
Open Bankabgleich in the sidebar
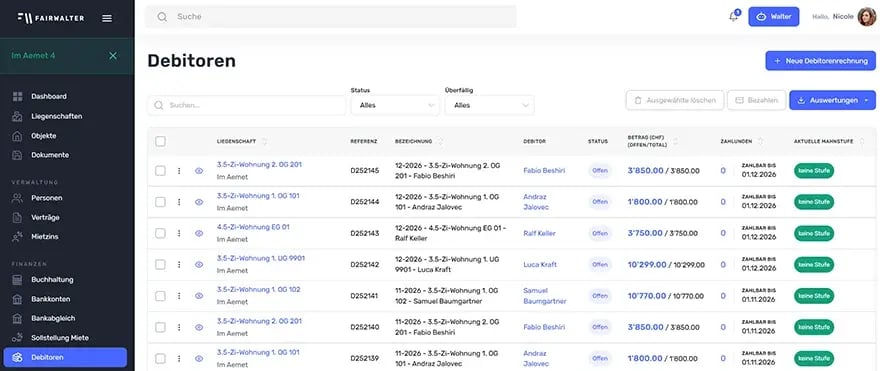pyautogui.click(x=53, y=318)
